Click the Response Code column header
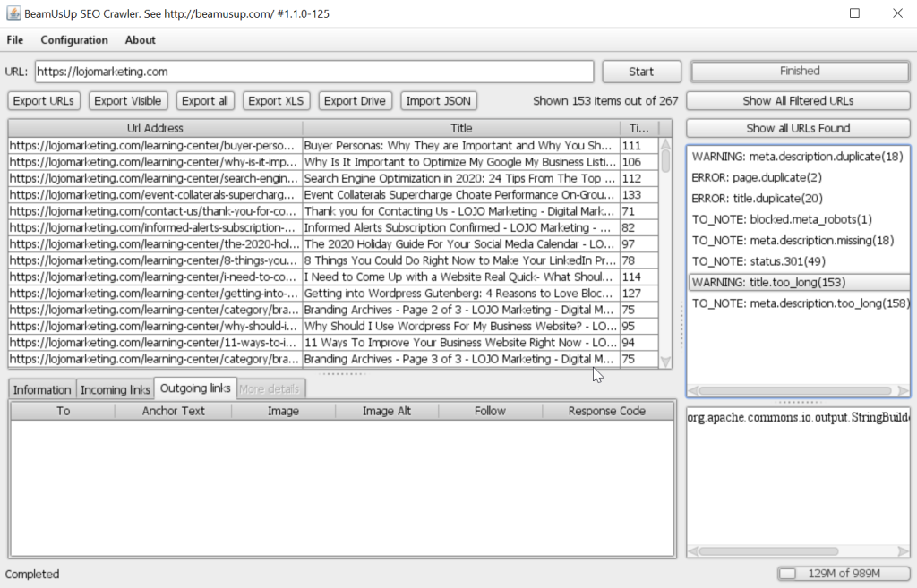The image size is (917, 588). (607, 411)
